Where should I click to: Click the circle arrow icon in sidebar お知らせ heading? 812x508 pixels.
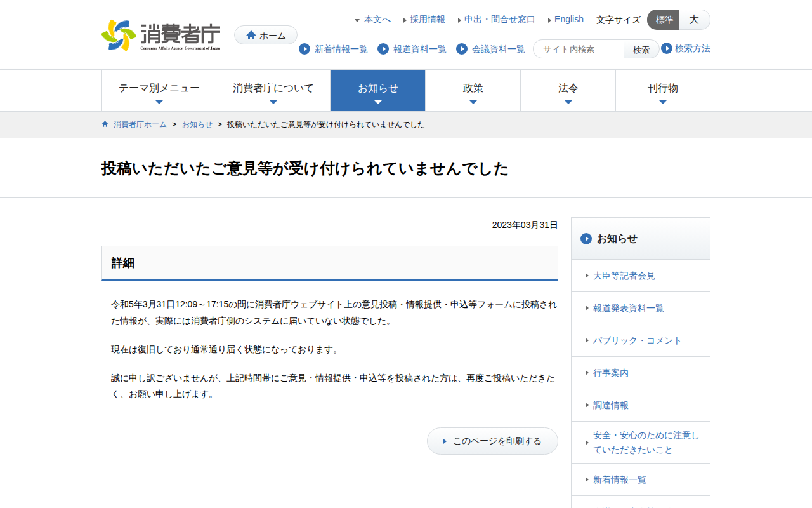586,239
